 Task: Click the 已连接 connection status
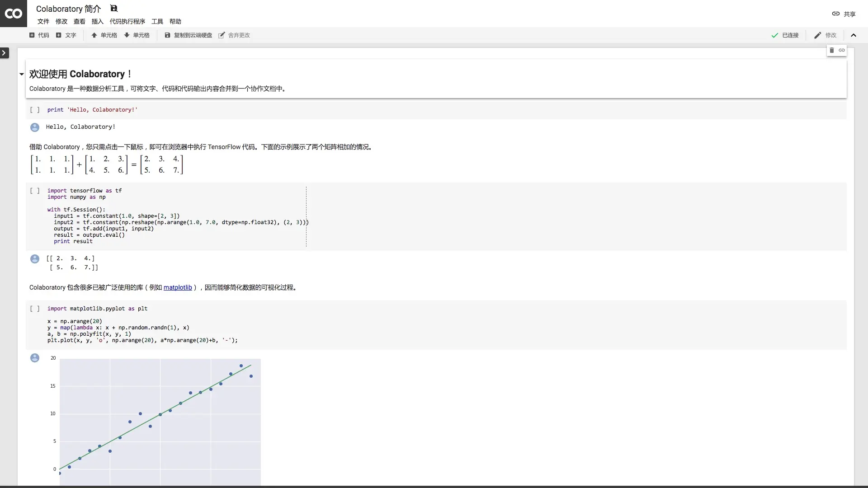[785, 35]
